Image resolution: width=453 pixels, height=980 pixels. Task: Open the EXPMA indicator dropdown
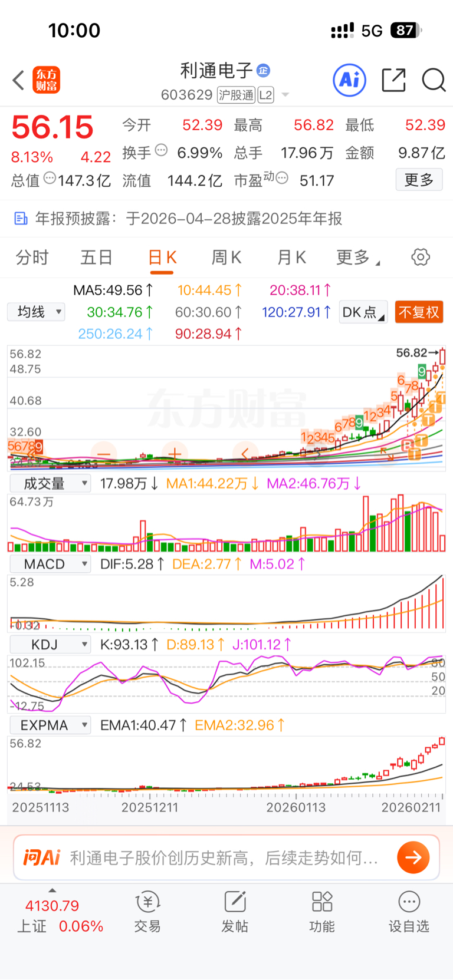pyautogui.click(x=50, y=725)
